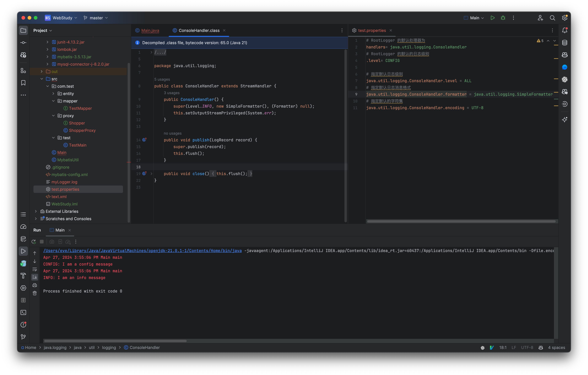The height and width of the screenshot is (375, 588).
Task: Open notifications via the bell icon
Action: coord(565,30)
